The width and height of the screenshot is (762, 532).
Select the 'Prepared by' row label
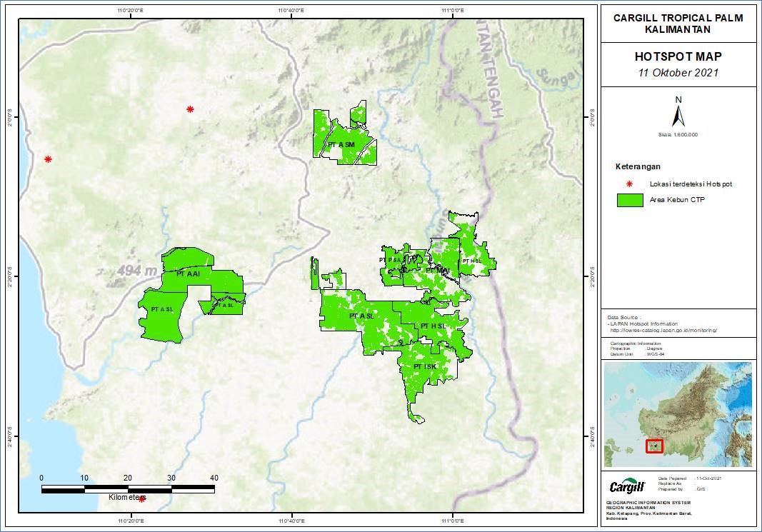click(670, 489)
